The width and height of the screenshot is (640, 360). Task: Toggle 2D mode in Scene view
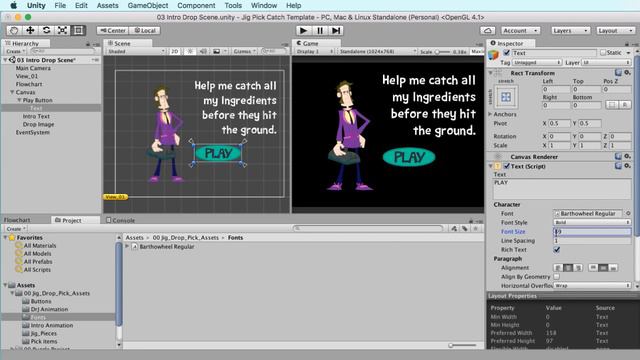175,51
